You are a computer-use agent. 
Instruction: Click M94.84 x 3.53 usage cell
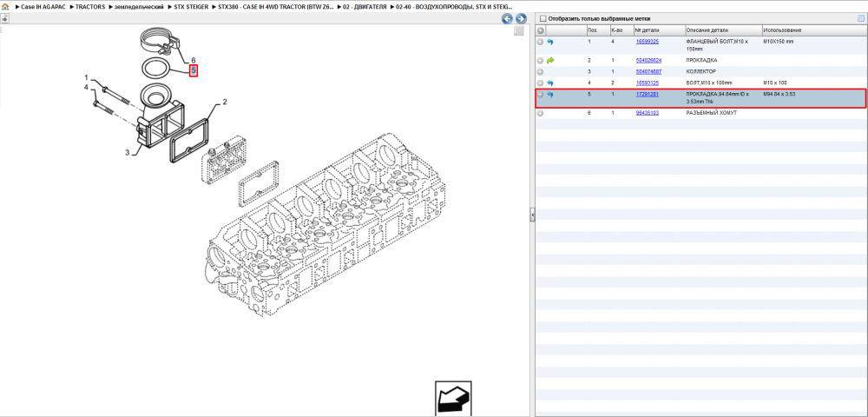779,94
